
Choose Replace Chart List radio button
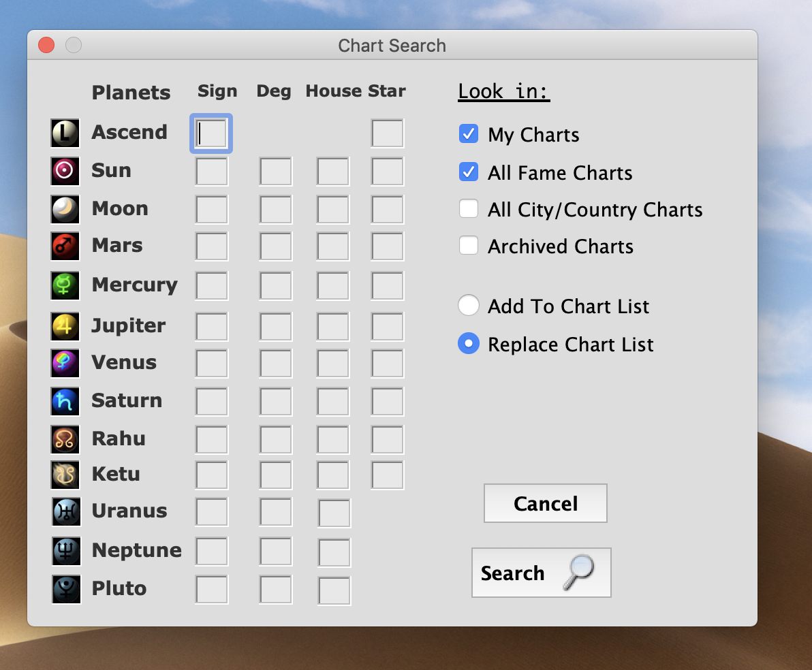click(x=469, y=344)
